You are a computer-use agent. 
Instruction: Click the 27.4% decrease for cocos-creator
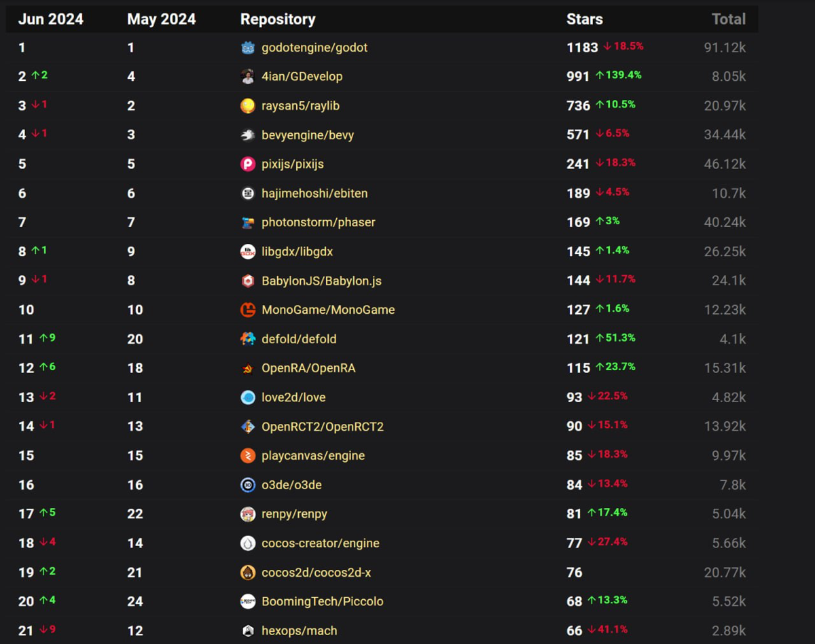pos(608,542)
